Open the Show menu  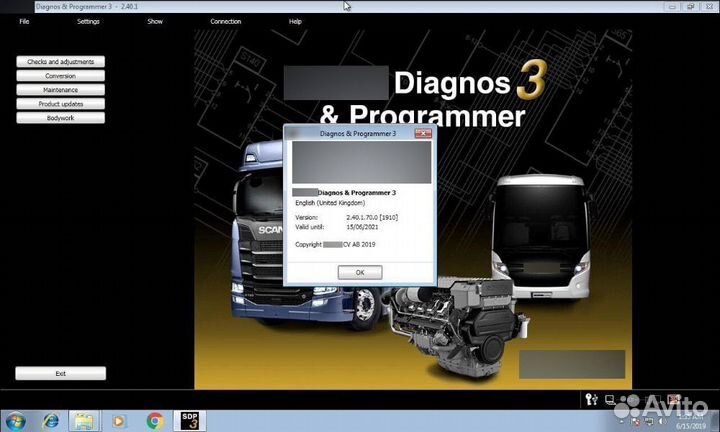(155, 21)
